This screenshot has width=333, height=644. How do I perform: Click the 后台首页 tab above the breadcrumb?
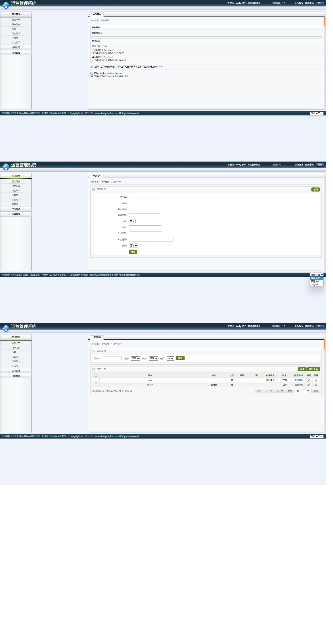pyautogui.click(x=97, y=14)
